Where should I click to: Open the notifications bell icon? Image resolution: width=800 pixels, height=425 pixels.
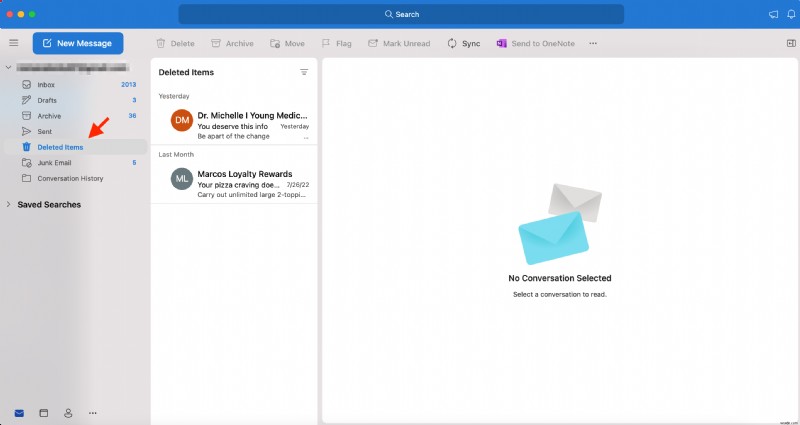click(x=791, y=14)
